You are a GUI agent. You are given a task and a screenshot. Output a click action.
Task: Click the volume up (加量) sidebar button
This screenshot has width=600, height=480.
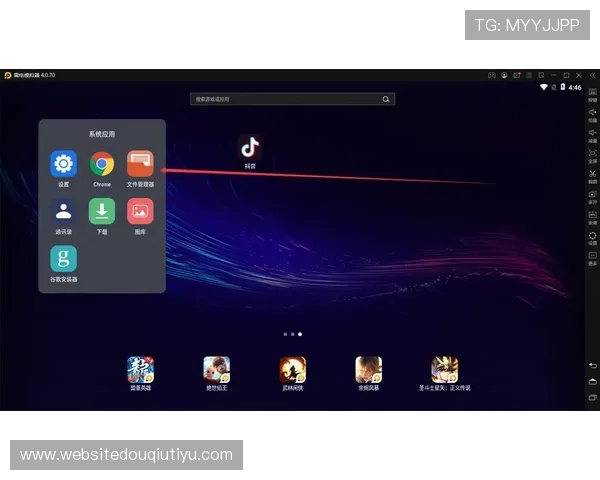click(x=592, y=115)
